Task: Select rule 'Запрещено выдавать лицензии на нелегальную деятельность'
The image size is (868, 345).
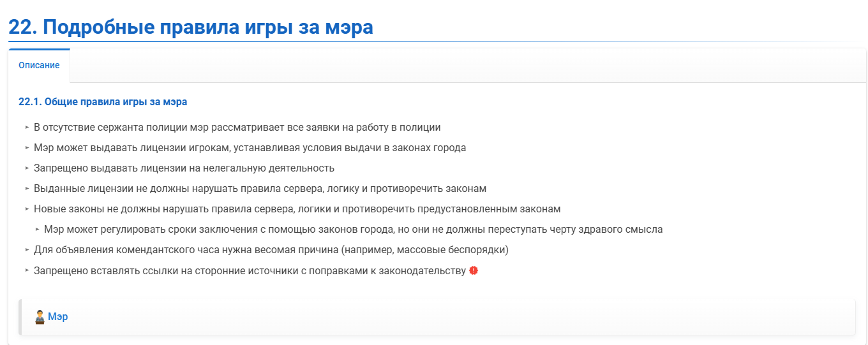Action: [x=184, y=168]
